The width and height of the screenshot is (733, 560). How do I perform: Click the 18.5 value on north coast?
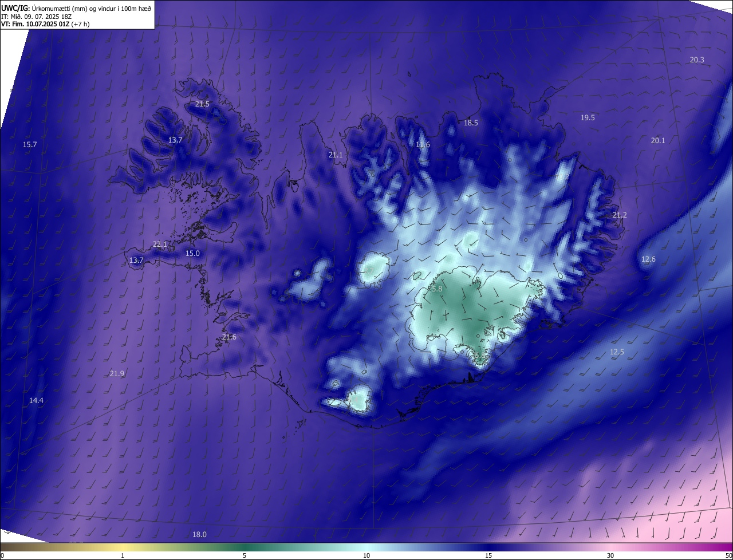[471, 123]
